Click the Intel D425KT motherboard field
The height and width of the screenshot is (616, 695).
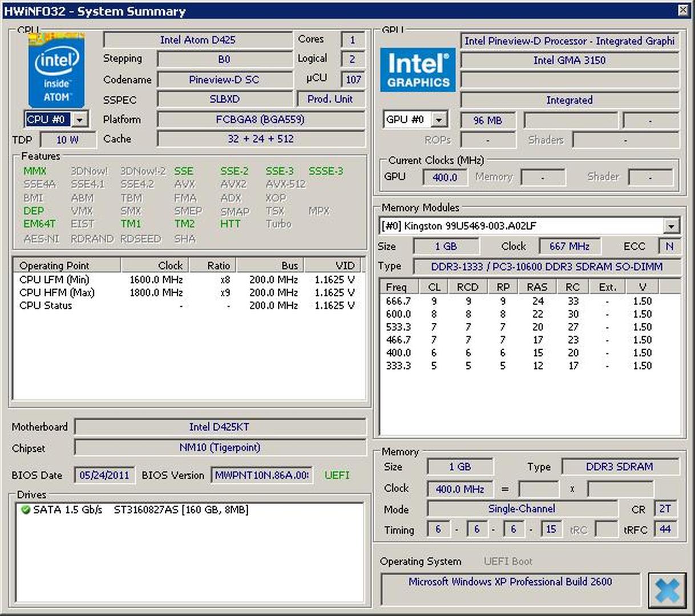[220, 427]
